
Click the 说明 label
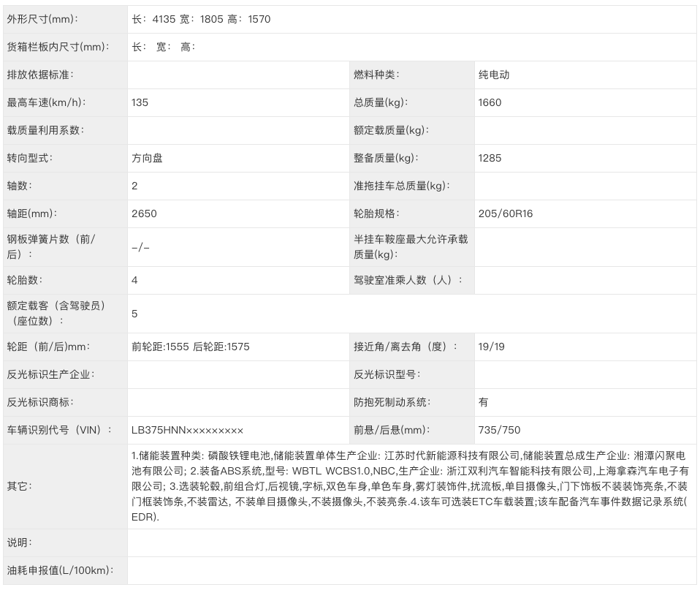tap(20, 542)
